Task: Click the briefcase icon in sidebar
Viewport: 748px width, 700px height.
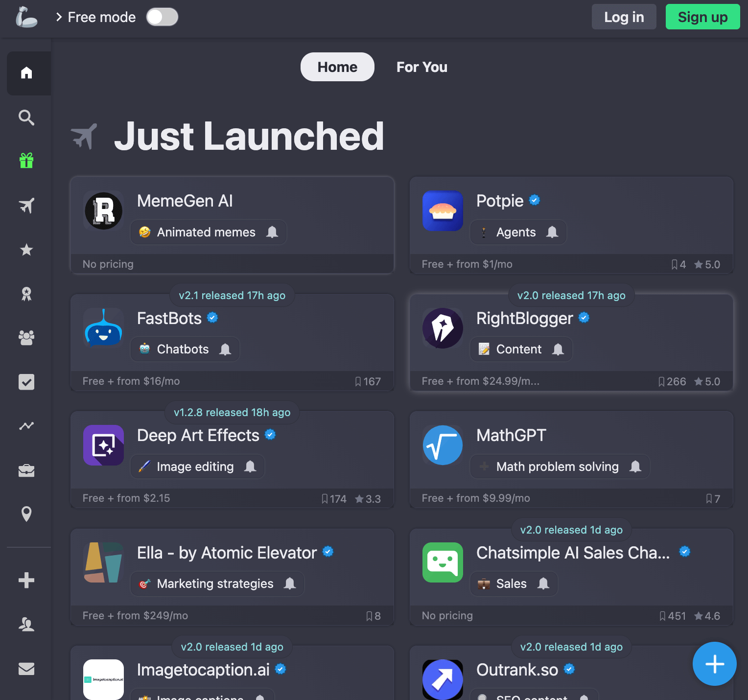Action: pos(26,470)
